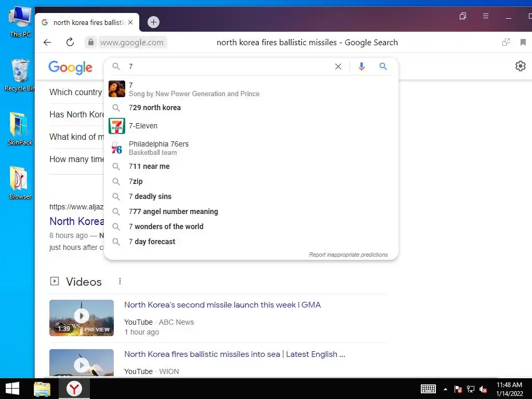Image resolution: width=532 pixels, height=399 pixels.
Task: Submit search with blue magnifier icon
Action: click(x=383, y=66)
